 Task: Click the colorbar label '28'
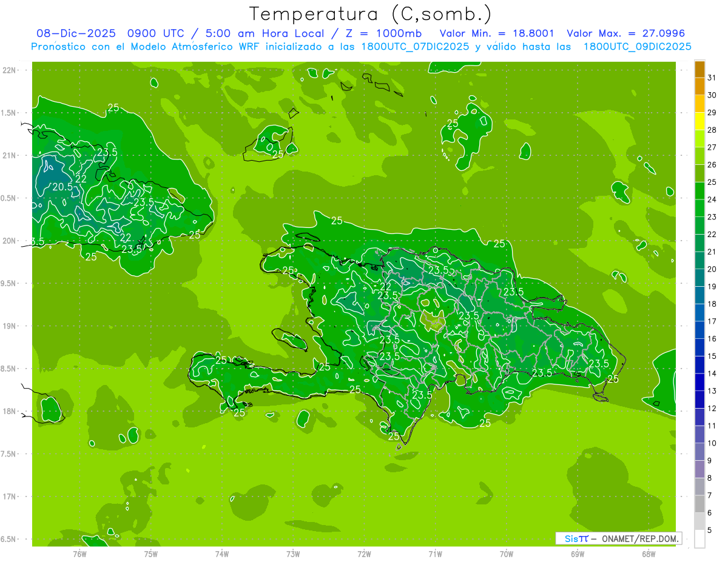pos(712,130)
